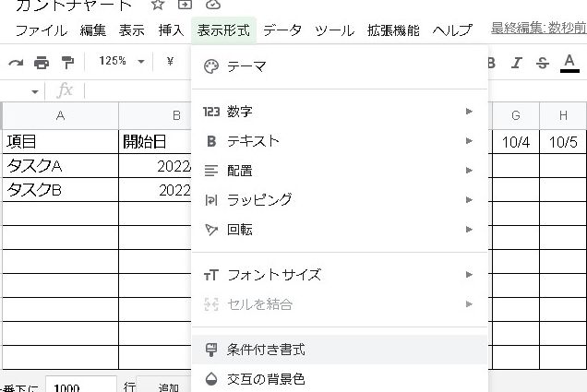Viewport: 587px width, 392px height.
Task: Click the row count field showing 1000
Action: click(x=80, y=386)
